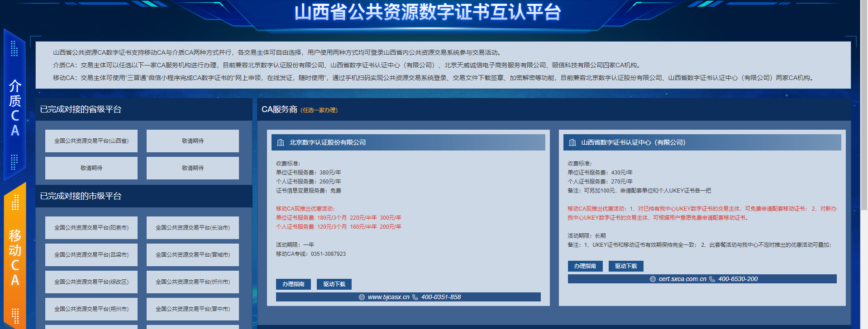Click the globe icon before www.bjcasx.cn

click(x=362, y=297)
